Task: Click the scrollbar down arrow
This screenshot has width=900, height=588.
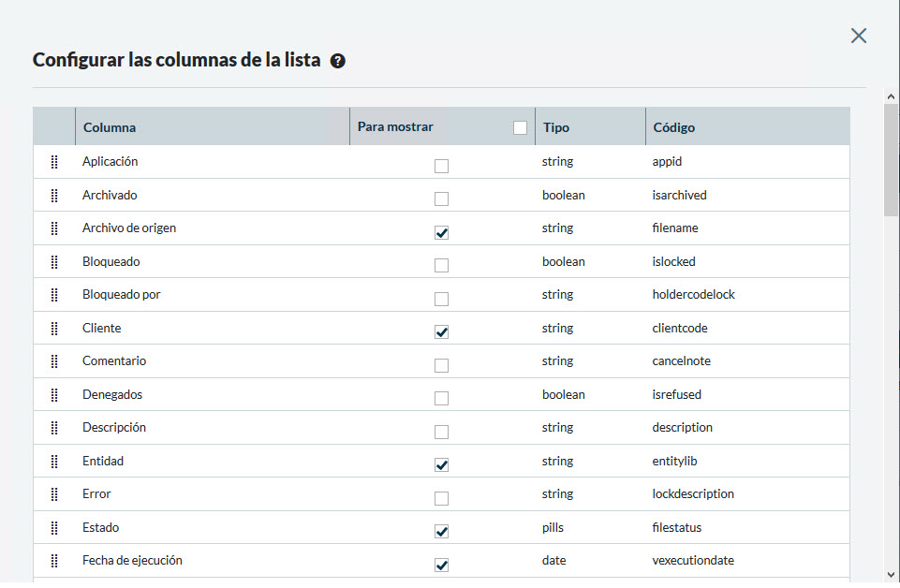Action: [x=891, y=574]
